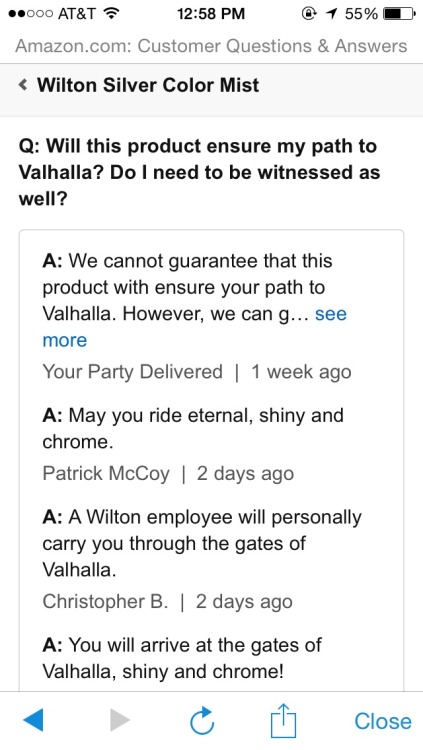Tap the rotation lock status icon
Viewport: 423px width, 750px height.
click(309, 14)
